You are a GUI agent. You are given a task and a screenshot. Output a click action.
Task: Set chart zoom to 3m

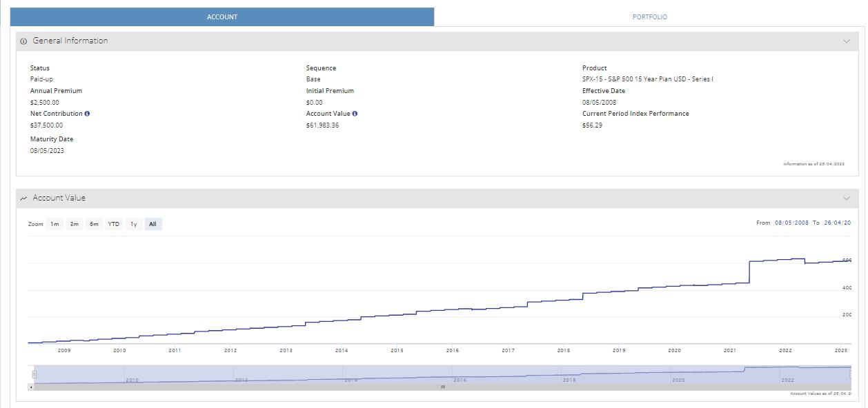click(74, 224)
